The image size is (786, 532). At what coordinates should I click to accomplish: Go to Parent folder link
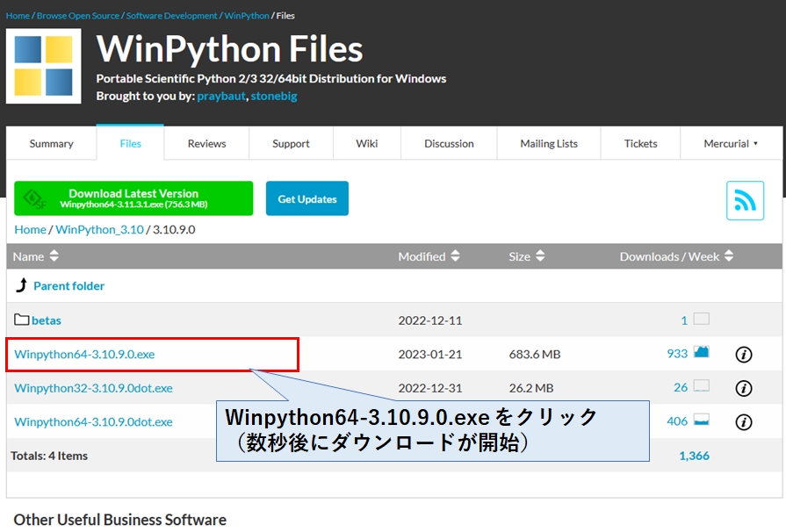69,285
